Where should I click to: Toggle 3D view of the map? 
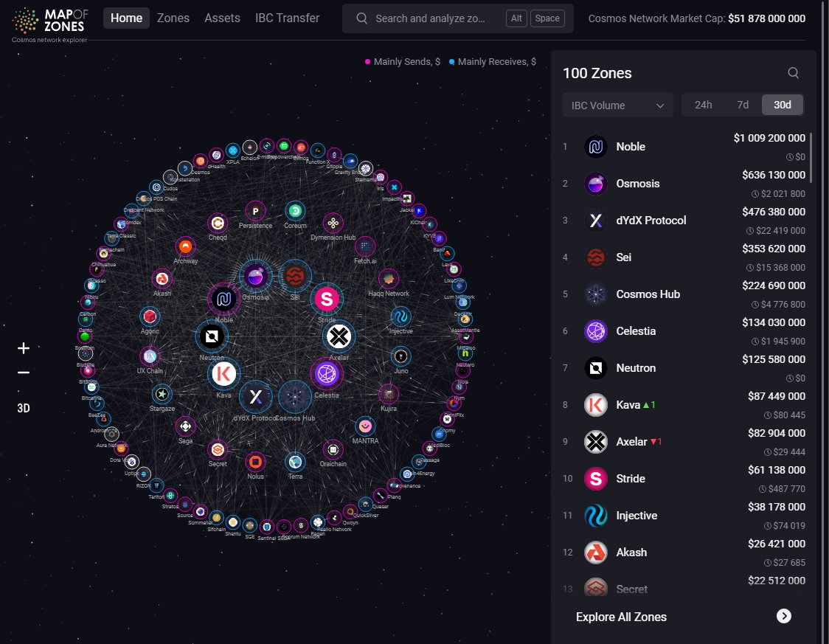pos(24,408)
